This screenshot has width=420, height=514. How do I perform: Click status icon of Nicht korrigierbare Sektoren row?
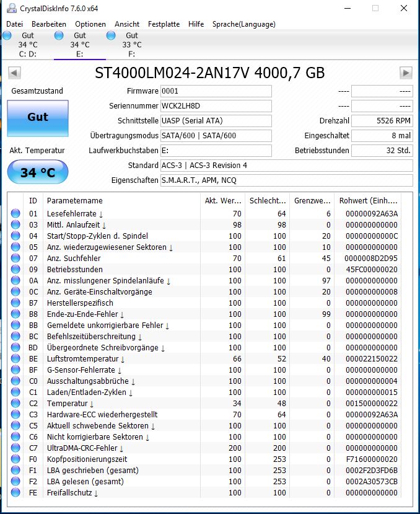[15, 436]
